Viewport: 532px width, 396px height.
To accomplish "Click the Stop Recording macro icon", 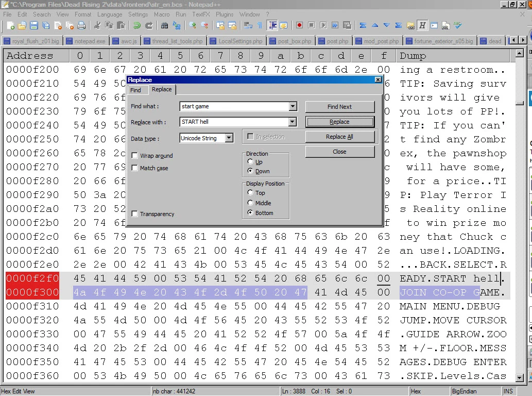I will click(311, 25).
